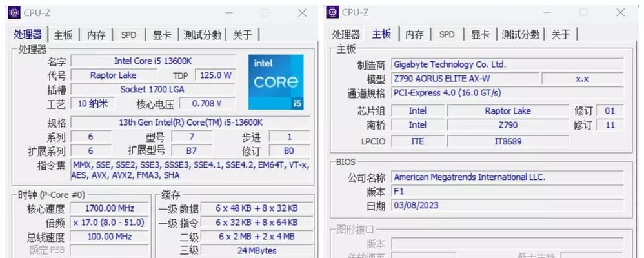
Task: Click the Socket 1700 LGA field
Action: (153, 89)
